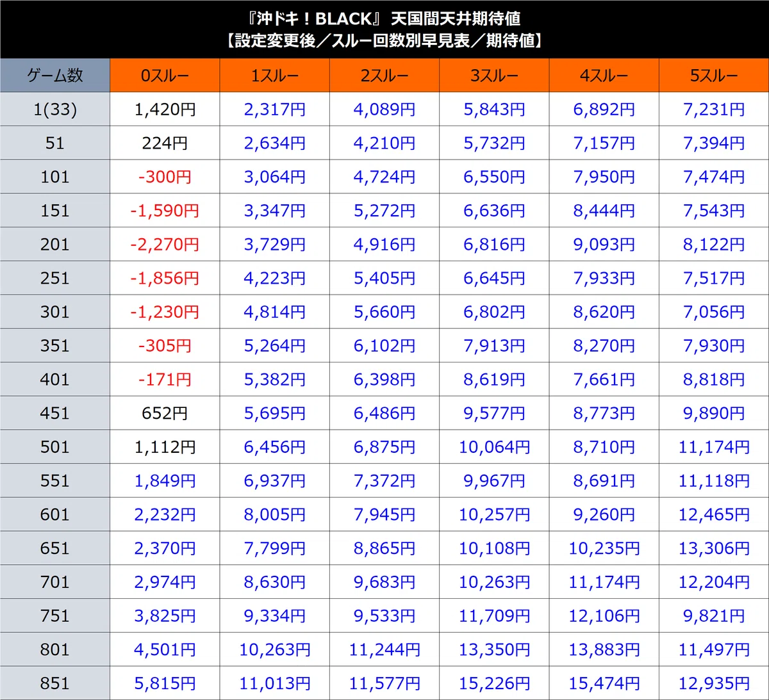
Task: Click the -1,230円 cell
Action: coord(165,312)
